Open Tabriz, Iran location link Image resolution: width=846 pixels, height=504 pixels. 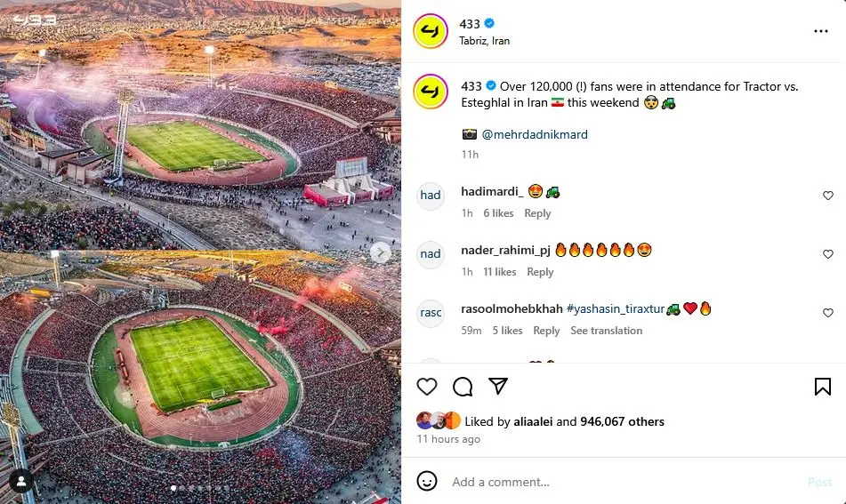click(x=484, y=41)
